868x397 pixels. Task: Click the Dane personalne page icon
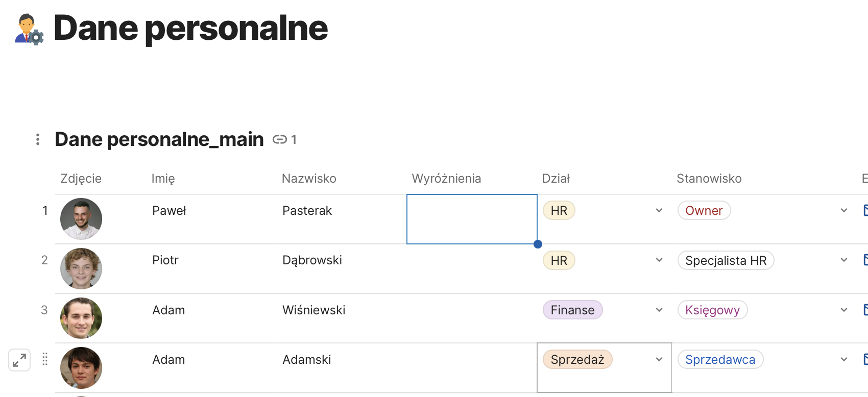[x=29, y=30]
